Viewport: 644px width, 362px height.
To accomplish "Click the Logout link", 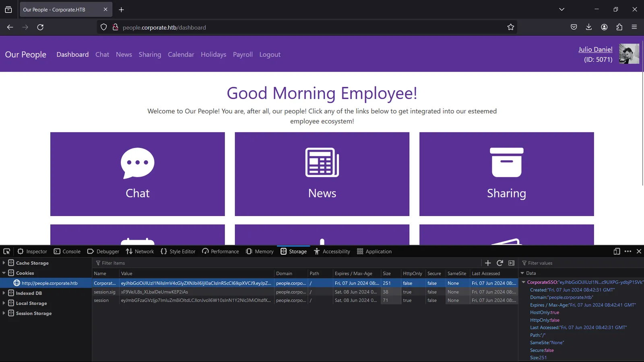I will point(270,54).
